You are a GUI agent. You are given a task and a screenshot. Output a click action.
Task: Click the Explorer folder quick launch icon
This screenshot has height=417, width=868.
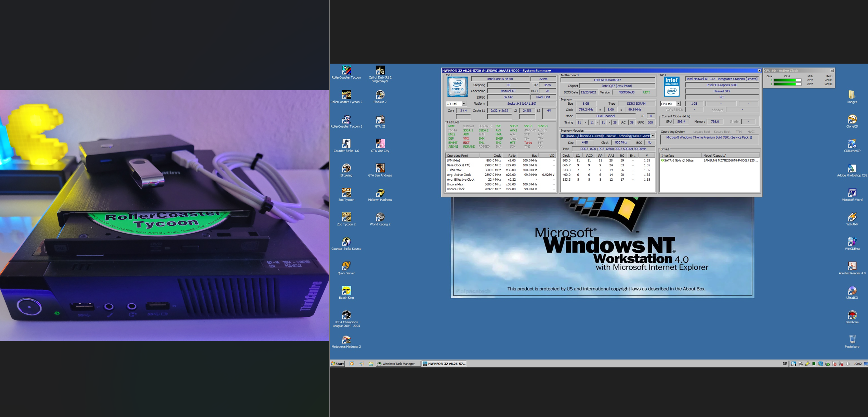pyautogui.click(x=371, y=364)
